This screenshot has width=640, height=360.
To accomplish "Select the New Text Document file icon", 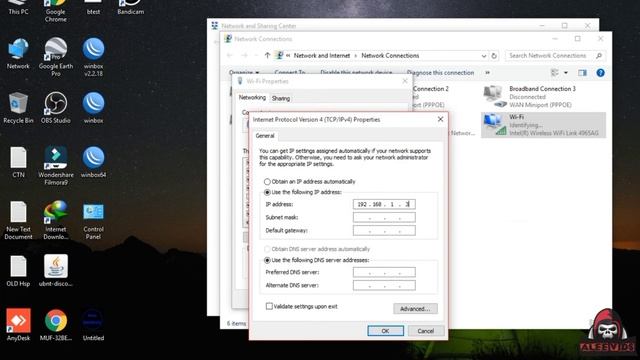I will (x=18, y=220).
